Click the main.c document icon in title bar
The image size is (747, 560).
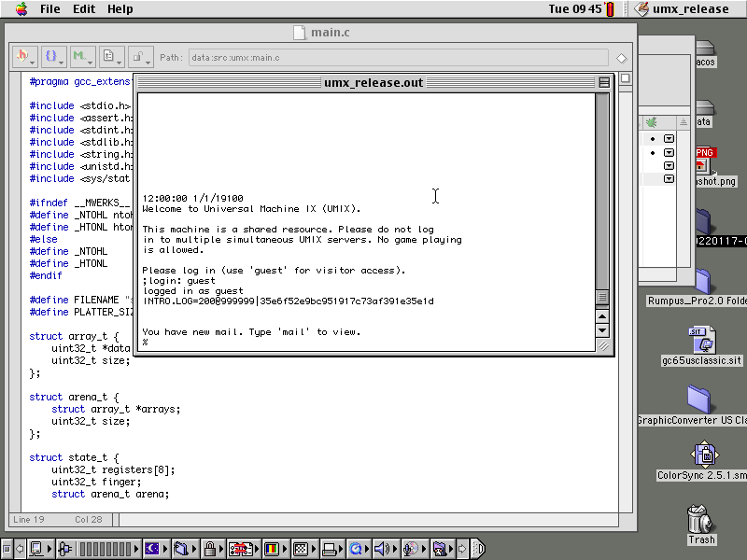click(299, 33)
